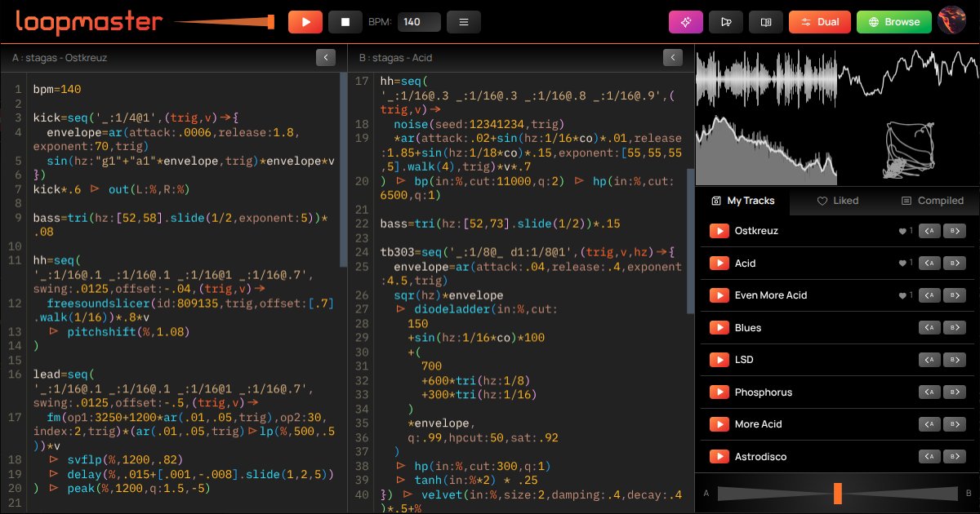The width and height of the screenshot is (980, 514).
Task: Click the BPM value field dropdown
Action: pos(419,21)
